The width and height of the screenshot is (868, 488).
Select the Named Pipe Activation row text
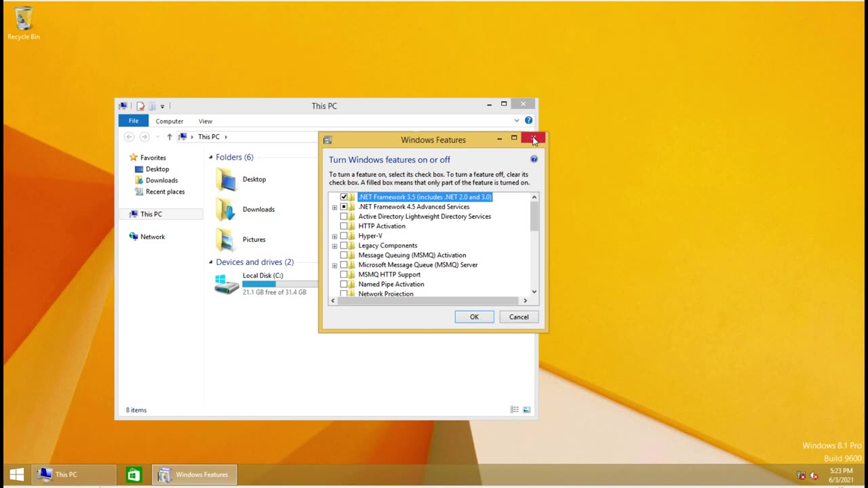(391, 285)
